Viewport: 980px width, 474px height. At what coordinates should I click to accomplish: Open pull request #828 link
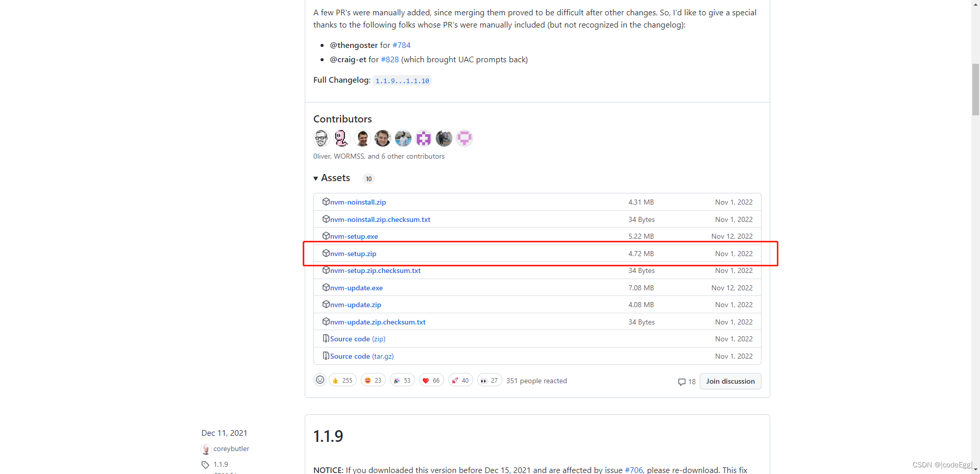(390, 59)
